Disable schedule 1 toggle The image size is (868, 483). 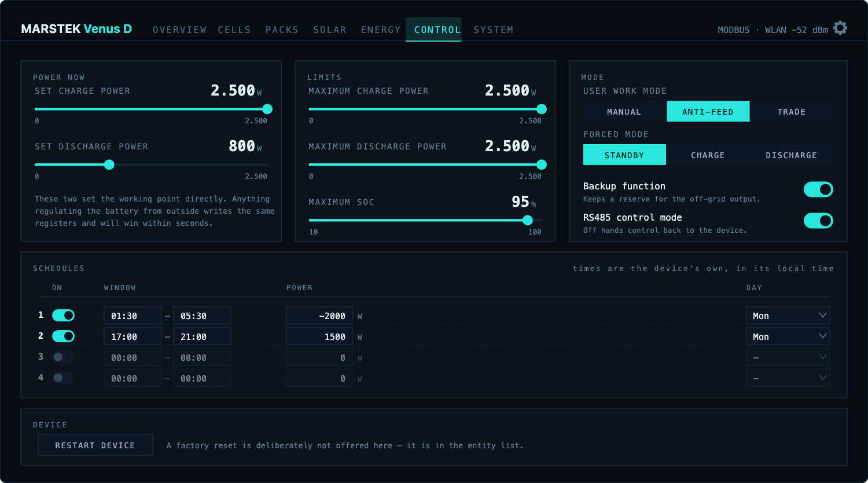click(63, 316)
